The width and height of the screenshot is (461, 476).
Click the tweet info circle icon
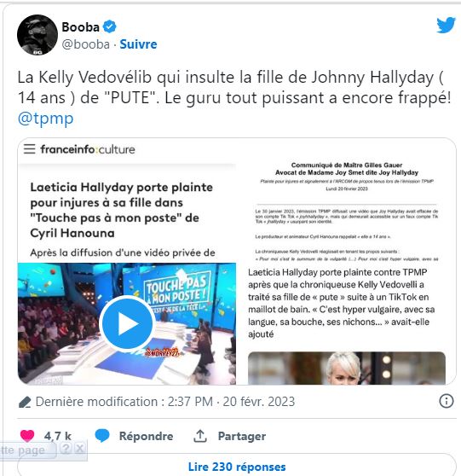tap(447, 401)
